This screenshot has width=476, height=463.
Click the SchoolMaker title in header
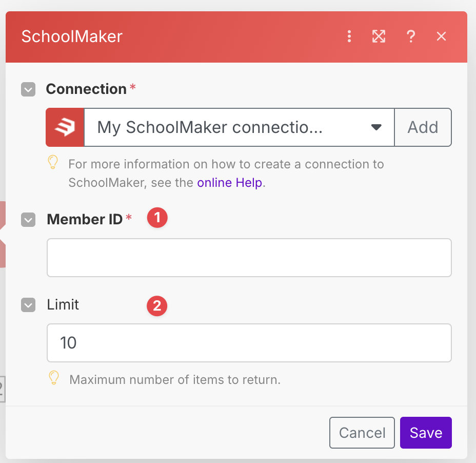(72, 36)
